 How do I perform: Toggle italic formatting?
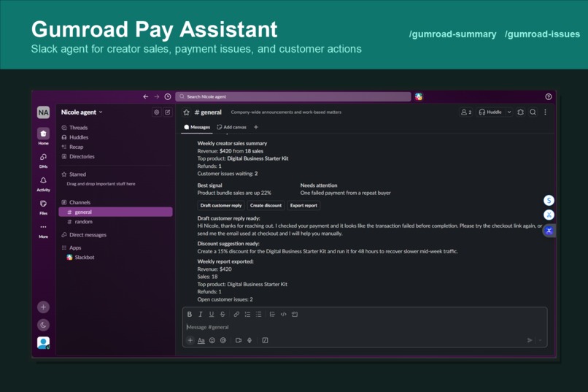tap(200, 315)
